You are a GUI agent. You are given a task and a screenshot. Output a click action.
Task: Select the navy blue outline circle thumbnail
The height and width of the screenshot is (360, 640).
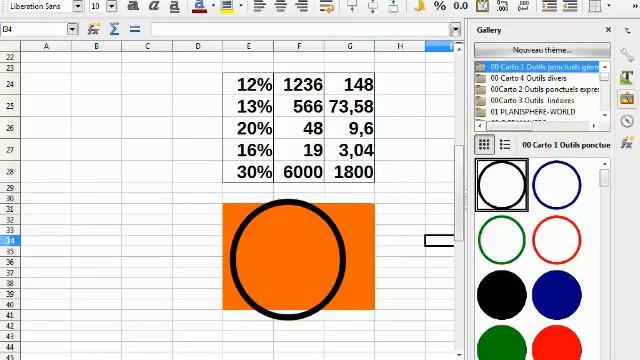coord(557,185)
